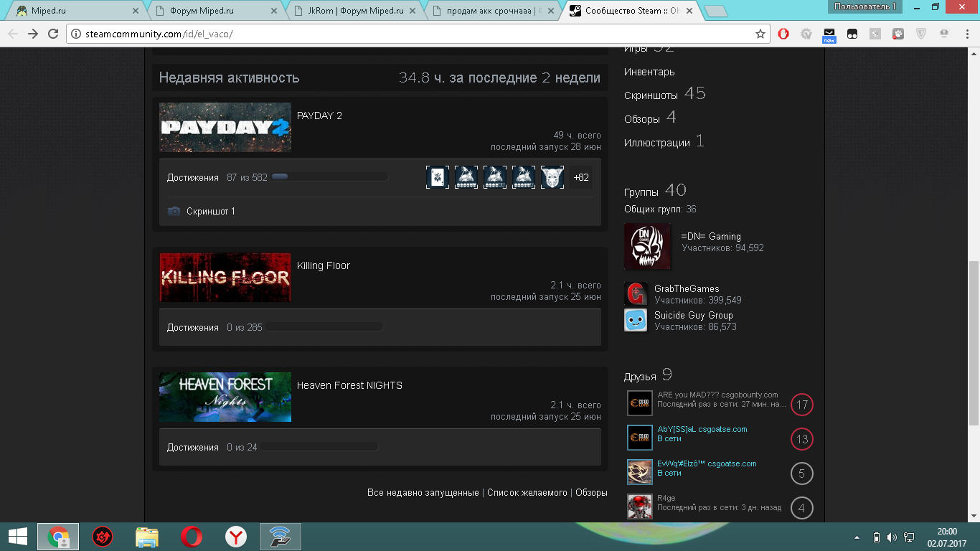Open the Друзья 9 friends list link
Screen dimensions: 980x551
tap(648, 375)
